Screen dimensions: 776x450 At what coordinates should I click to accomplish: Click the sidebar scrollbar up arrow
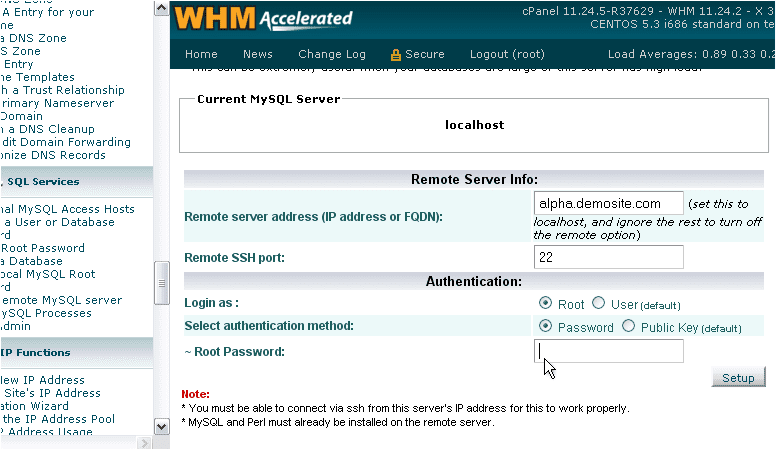162,7
